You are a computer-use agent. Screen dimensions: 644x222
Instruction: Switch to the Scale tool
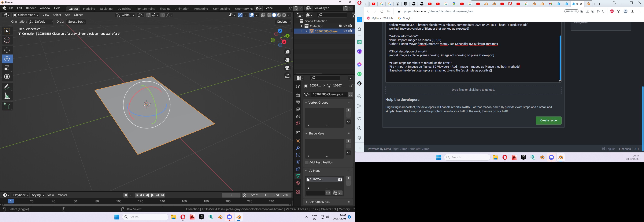coord(7,68)
